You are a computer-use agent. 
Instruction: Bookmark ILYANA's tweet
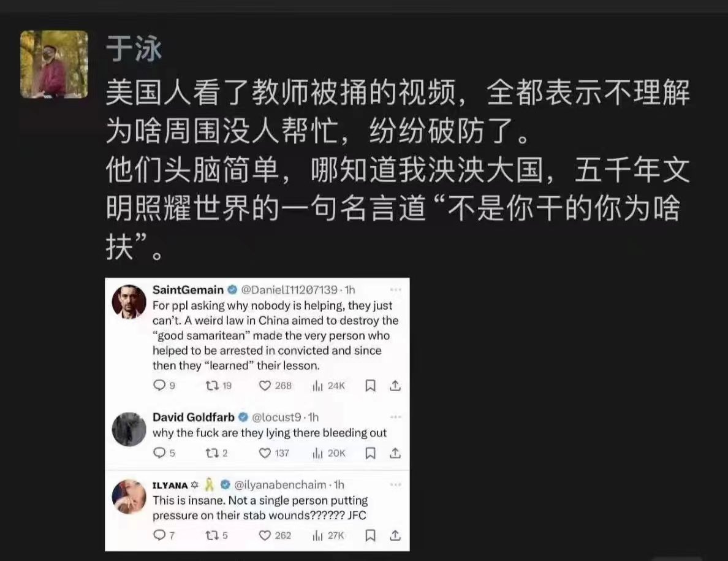370,535
